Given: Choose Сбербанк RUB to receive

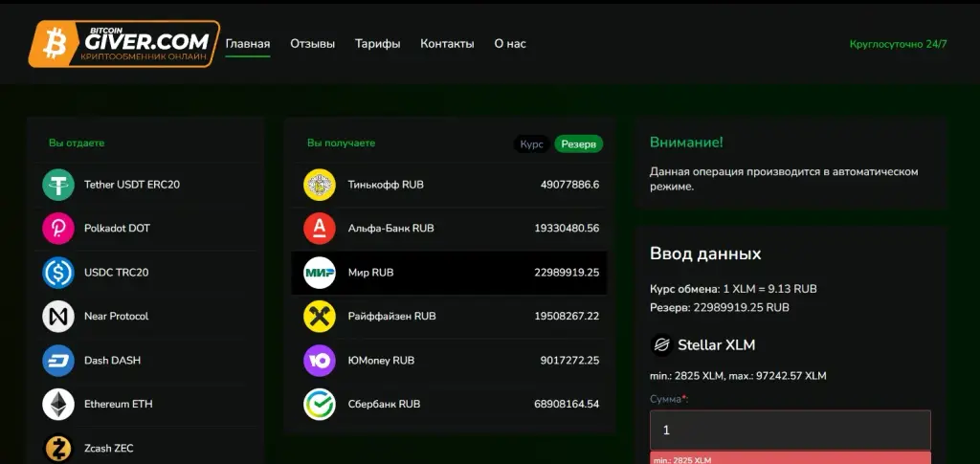Looking at the screenshot, I should click(x=450, y=404).
